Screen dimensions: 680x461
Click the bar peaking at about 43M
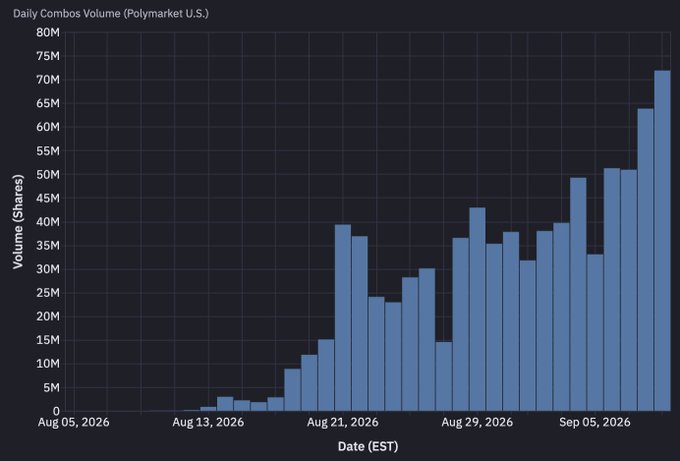(x=477, y=309)
